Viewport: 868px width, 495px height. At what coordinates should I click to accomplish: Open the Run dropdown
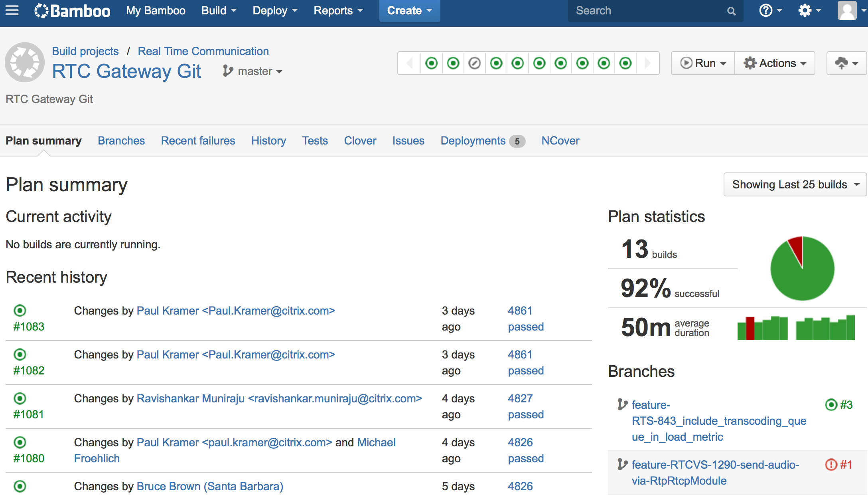click(703, 63)
